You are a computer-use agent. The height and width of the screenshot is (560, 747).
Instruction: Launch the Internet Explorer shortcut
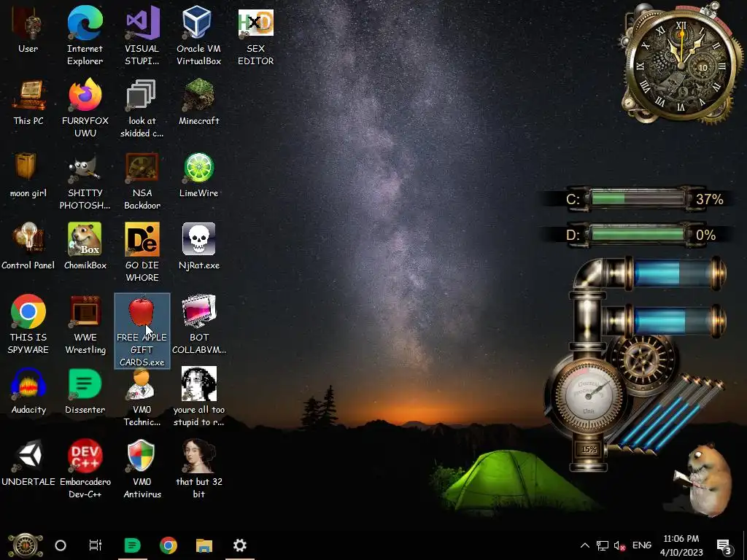[85, 36]
